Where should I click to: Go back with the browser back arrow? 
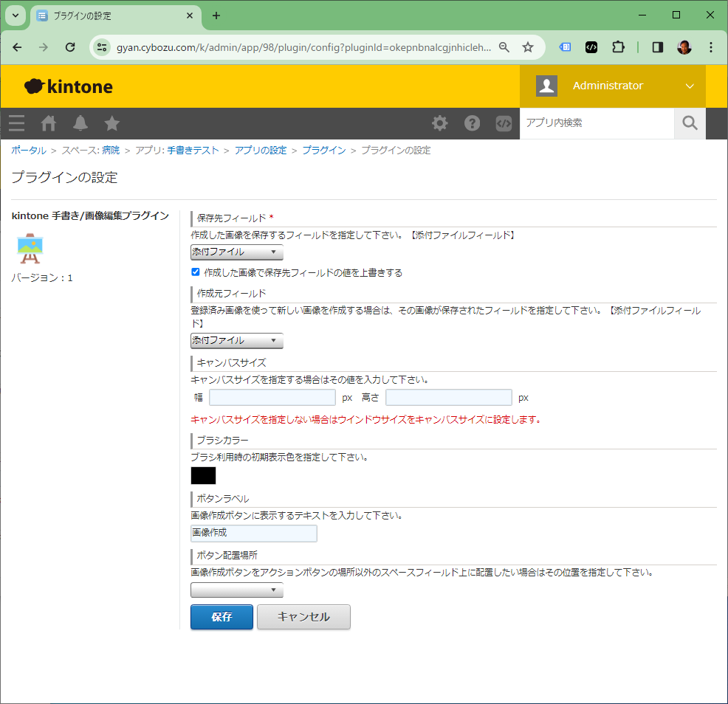click(x=17, y=47)
